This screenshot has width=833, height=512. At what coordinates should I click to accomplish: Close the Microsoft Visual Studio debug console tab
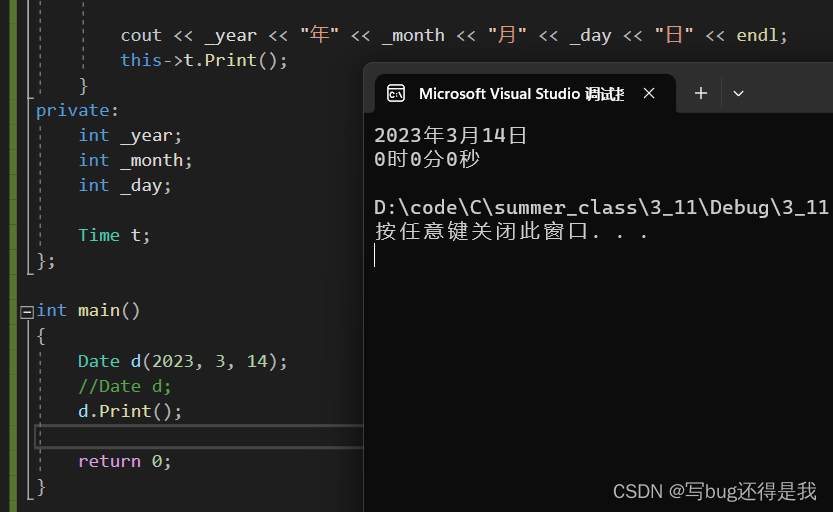tap(649, 93)
